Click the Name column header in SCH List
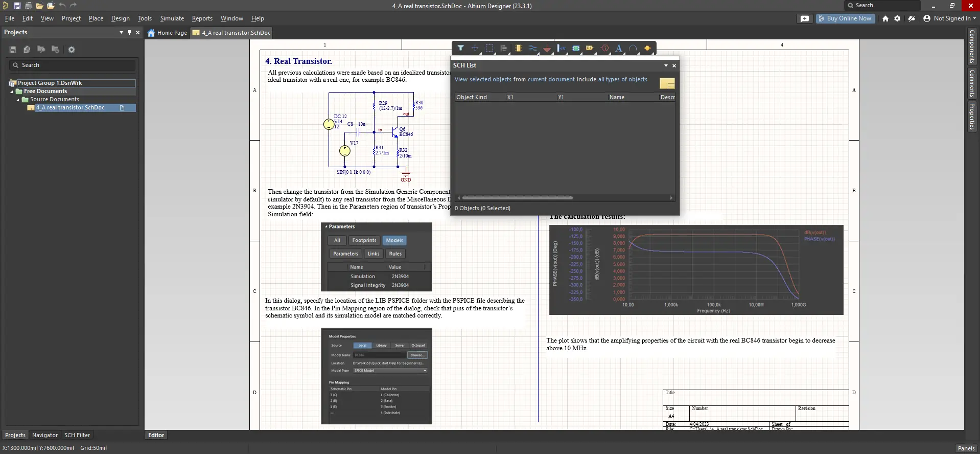The width and height of the screenshot is (980, 454). click(633, 97)
